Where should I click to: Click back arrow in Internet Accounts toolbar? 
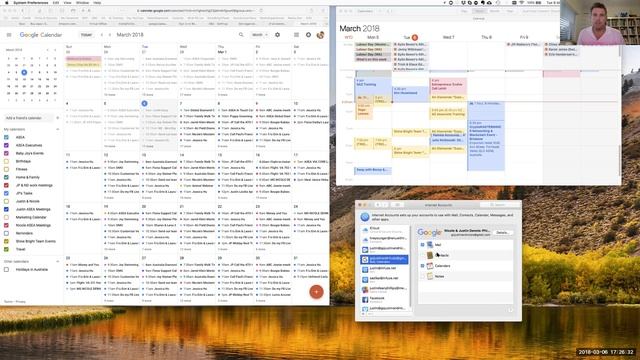point(378,205)
